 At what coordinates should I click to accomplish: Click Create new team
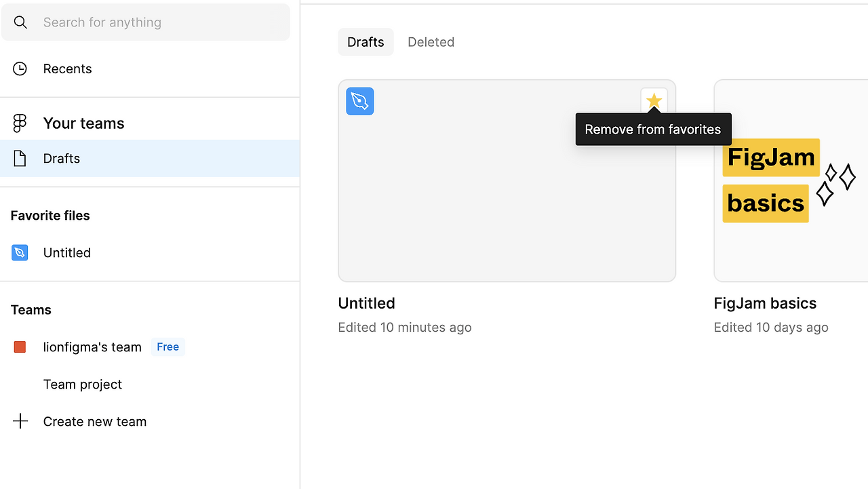[95, 422]
